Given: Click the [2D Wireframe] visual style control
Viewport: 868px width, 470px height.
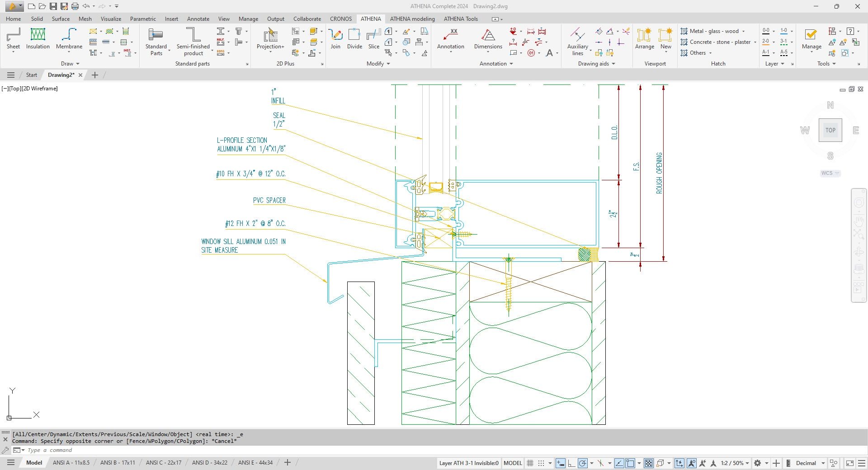Looking at the screenshot, I should (x=40, y=89).
